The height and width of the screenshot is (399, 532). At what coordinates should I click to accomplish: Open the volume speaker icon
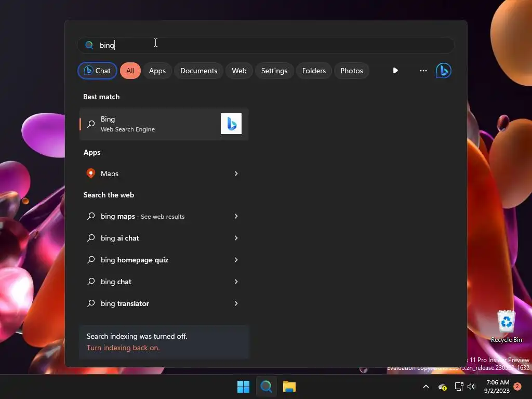(471, 387)
